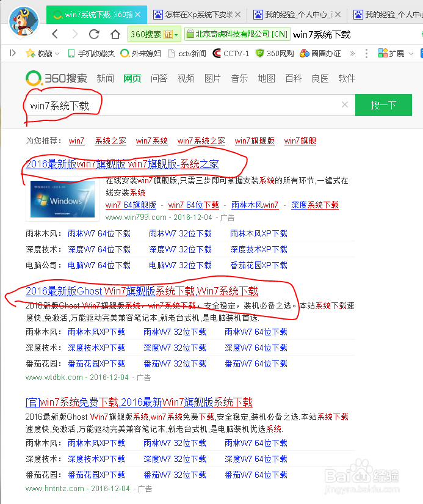Open 360网购 bookmark
The width and height of the screenshot is (423, 504).
(275, 53)
